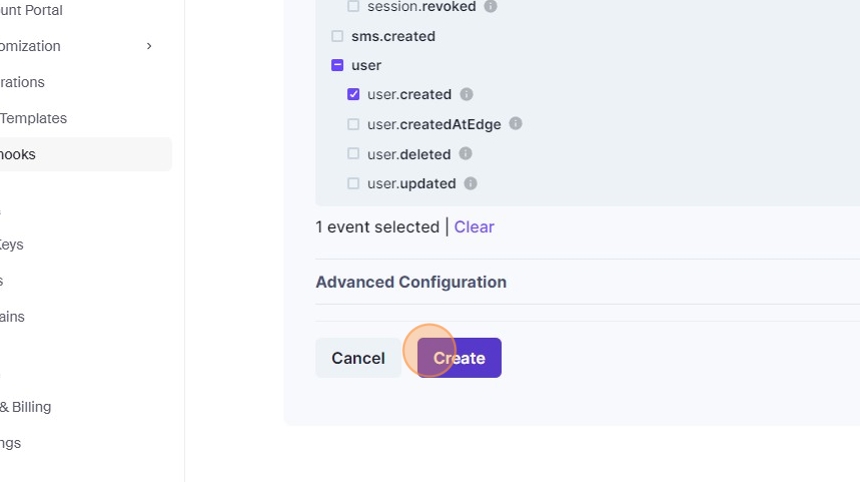This screenshot has width=860, height=482.
Task: Select the user.createdAtEdge checkbox
Action: (x=353, y=124)
